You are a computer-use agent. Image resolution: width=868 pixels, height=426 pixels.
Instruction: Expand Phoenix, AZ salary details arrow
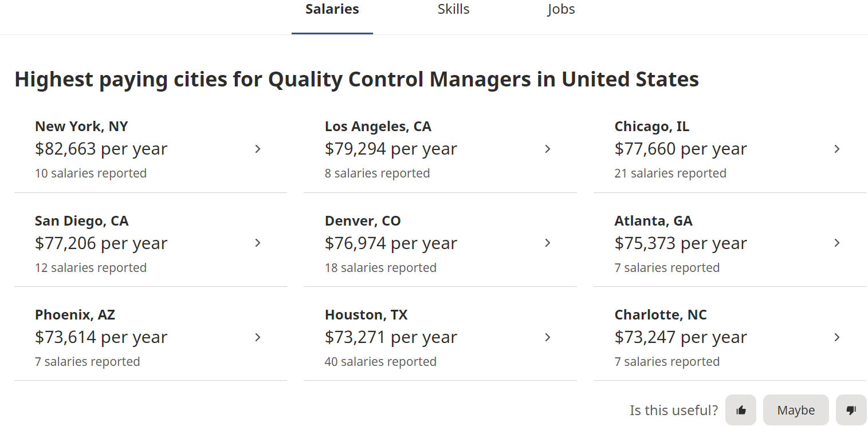click(x=258, y=337)
